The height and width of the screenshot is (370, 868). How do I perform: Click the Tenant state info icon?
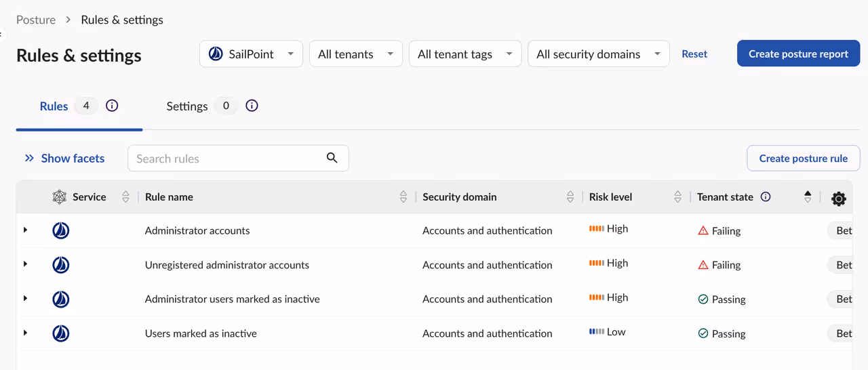tap(766, 197)
